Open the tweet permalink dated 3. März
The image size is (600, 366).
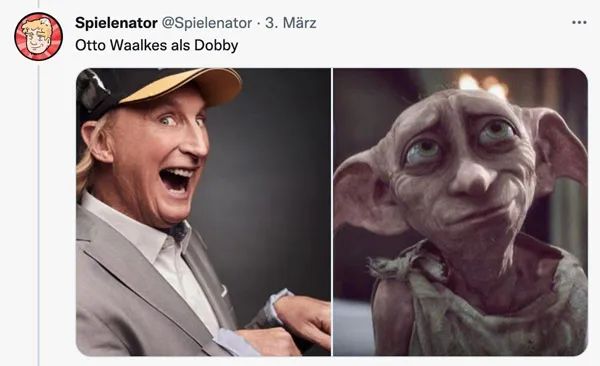(x=291, y=23)
